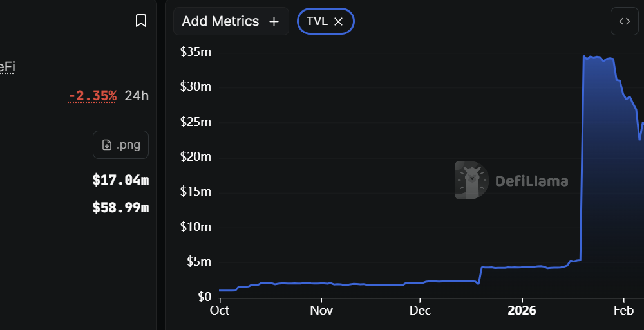Click the 24h period label

[137, 96]
